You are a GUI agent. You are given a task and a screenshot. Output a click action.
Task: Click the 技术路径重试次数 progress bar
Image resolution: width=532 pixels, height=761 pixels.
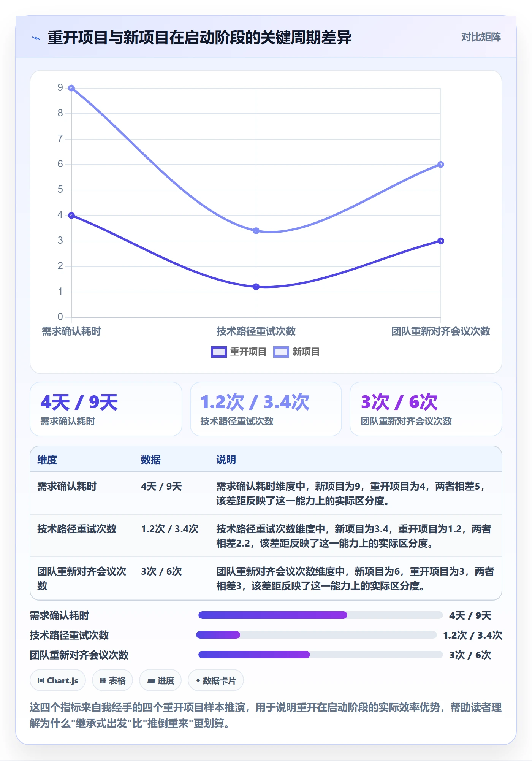[x=316, y=635]
